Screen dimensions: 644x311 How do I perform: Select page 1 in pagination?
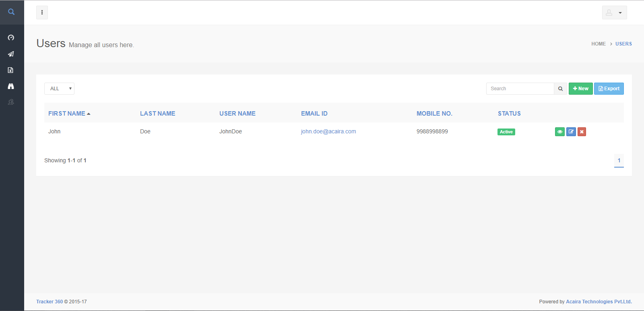click(619, 160)
